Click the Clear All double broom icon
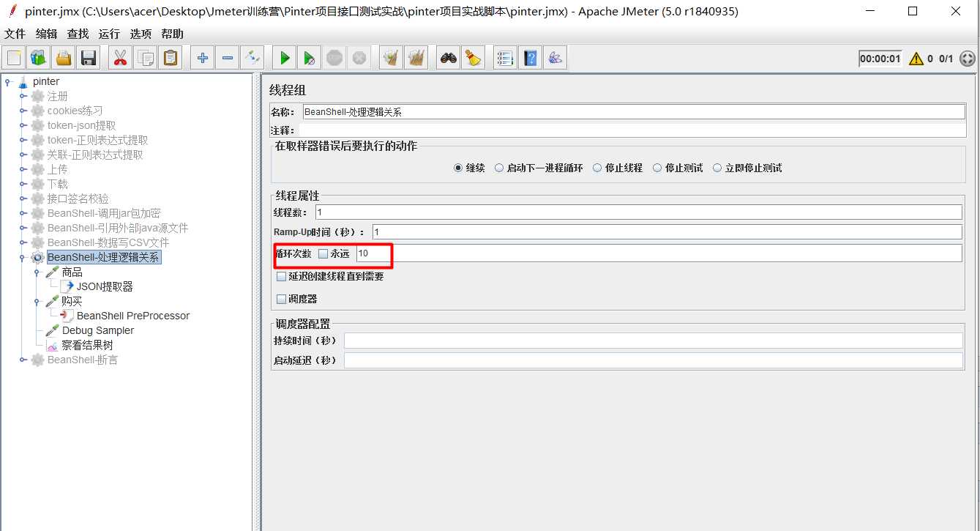980x531 pixels. (416, 58)
